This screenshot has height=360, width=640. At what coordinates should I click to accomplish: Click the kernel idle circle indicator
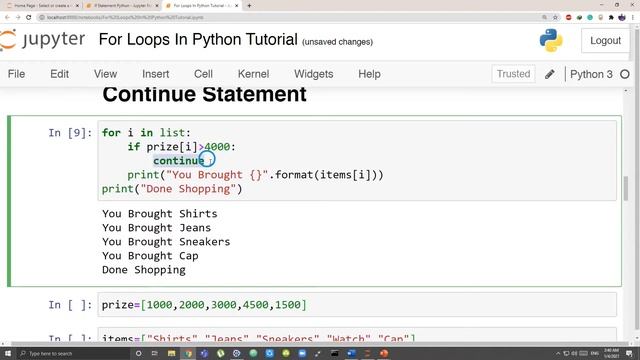tap(625, 74)
